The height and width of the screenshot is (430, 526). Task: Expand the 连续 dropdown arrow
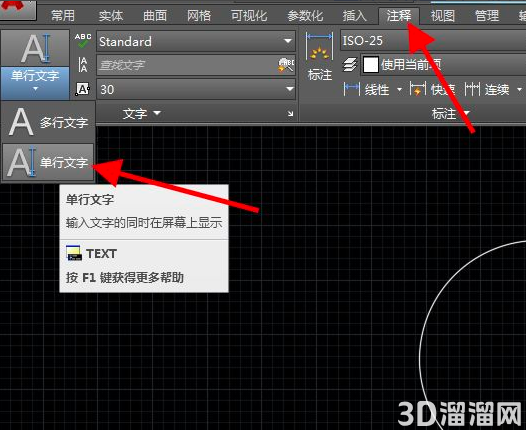[519, 90]
